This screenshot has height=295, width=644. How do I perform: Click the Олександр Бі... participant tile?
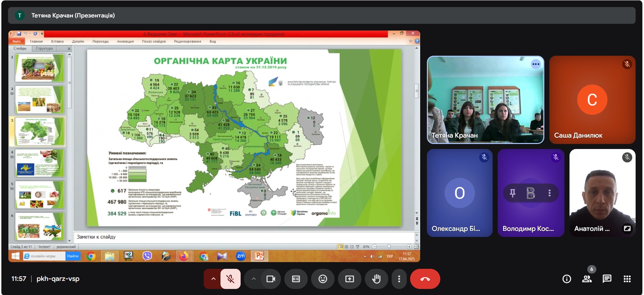[459, 193]
